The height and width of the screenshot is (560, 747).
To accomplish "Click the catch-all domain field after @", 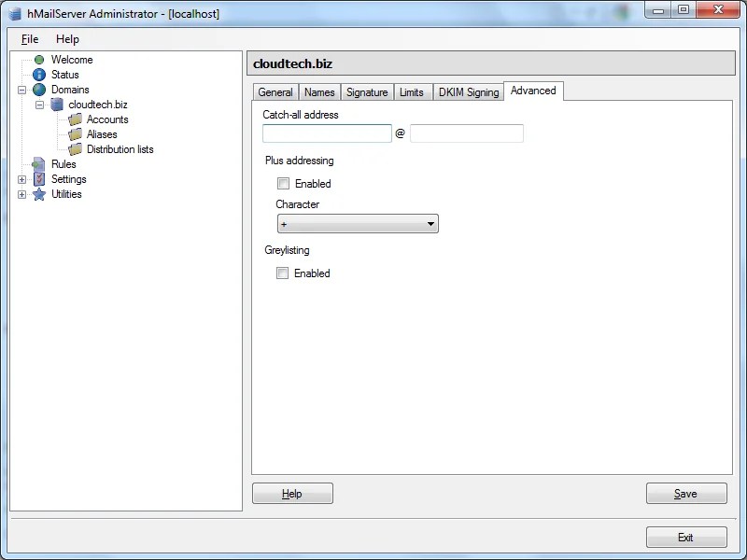I will pyautogui.click(x=467, y=133).
